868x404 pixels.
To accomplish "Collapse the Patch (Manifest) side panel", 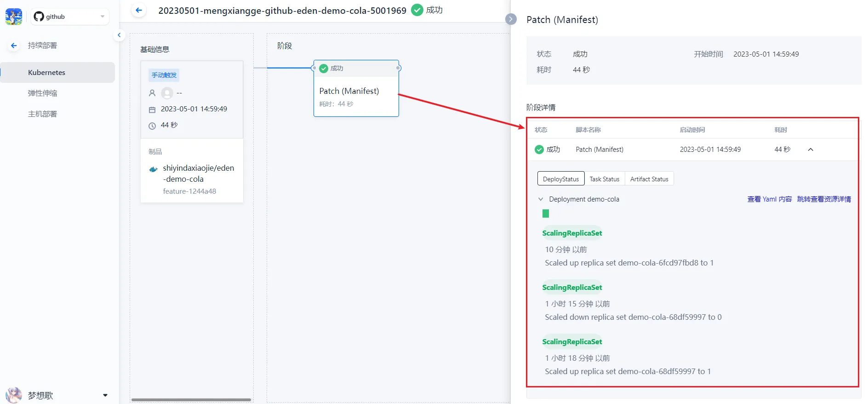I will click(511, 19).
